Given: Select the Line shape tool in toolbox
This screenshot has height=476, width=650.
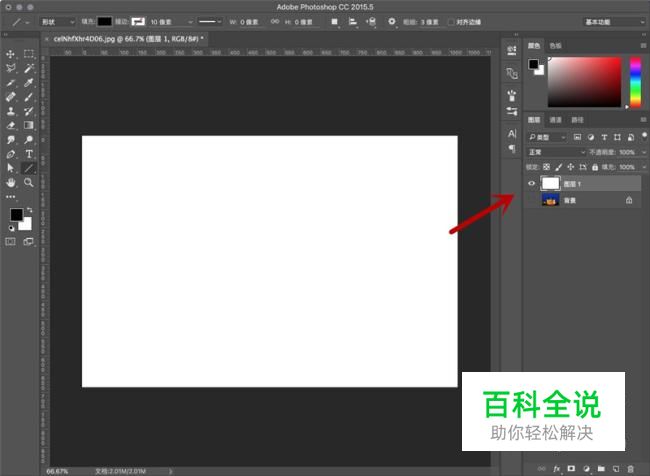Looking at the screenshot, I should pyautogui.click(x=29, y=168).
